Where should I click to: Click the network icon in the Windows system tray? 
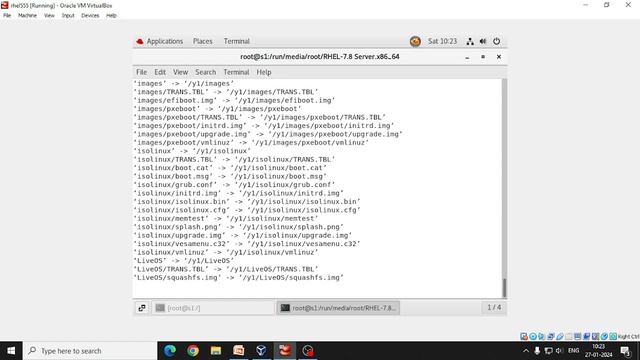[x=549, y=351]
